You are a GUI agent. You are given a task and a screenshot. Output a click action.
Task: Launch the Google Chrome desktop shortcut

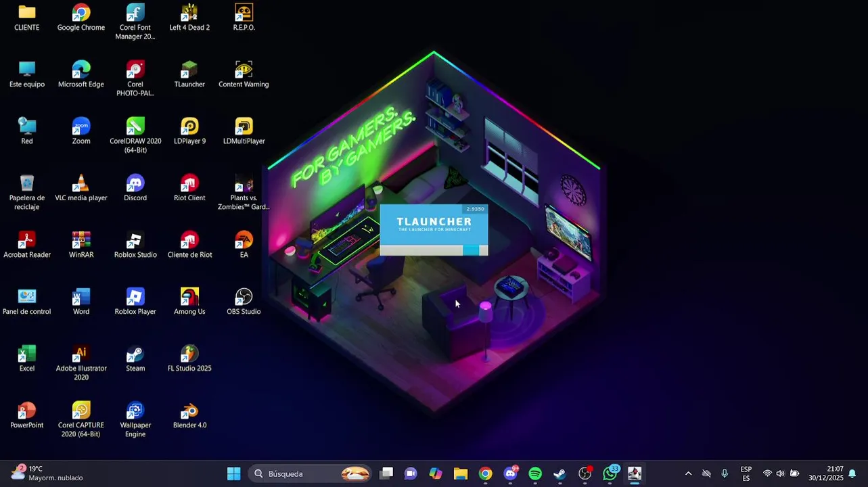click(81, 18)
